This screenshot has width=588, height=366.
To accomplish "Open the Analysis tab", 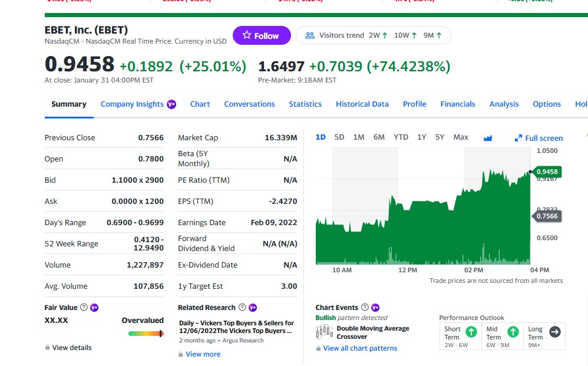I will pyautogui.click(x=504, y=104).
